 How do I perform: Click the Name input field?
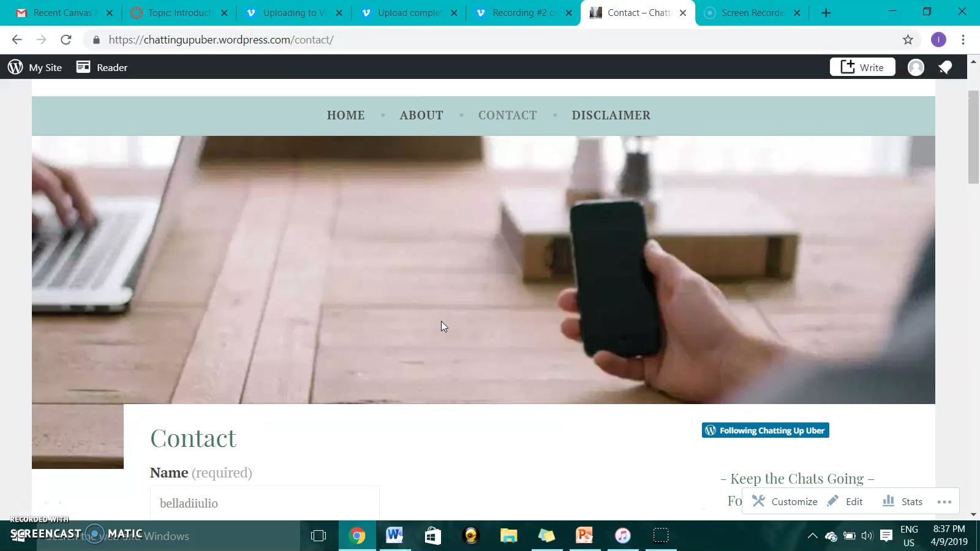point(265,503)
